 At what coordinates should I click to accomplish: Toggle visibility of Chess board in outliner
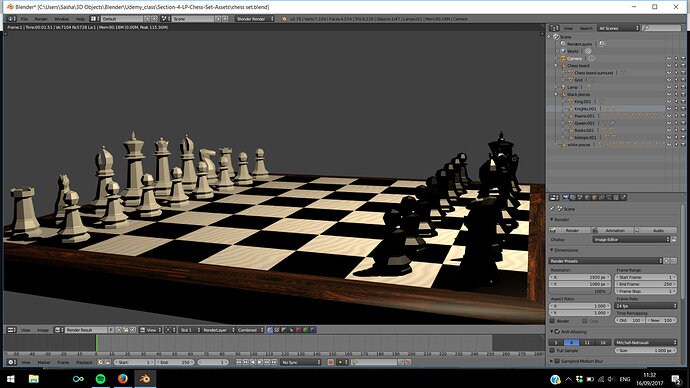point(669,66)
